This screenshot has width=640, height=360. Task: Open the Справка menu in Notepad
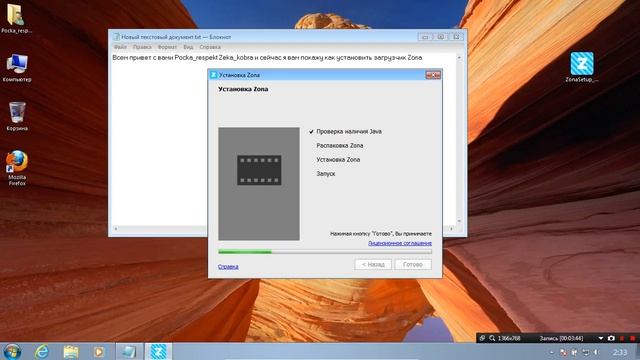[x=210, y=47]
